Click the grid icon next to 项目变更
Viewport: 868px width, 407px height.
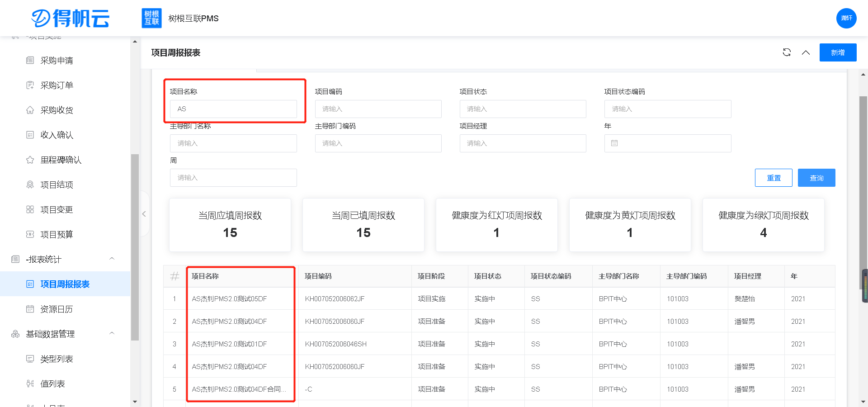pos(30,209)
